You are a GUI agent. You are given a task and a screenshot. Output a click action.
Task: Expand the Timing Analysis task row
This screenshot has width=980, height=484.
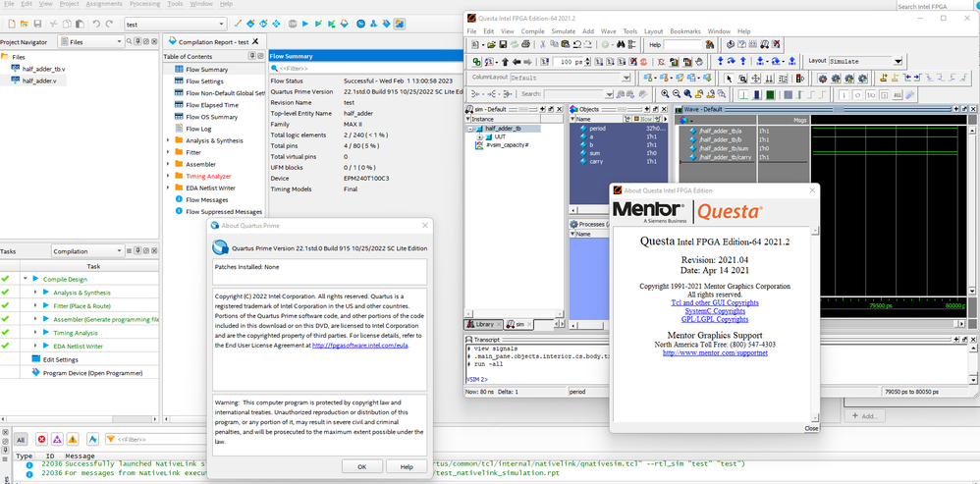tap(35, 333)
